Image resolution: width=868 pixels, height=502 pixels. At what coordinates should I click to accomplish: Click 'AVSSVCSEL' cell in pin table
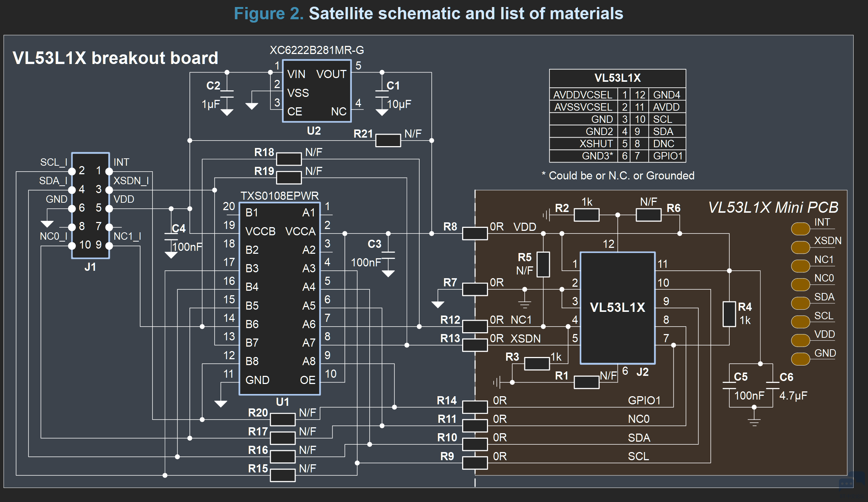(x=583, y=107)
